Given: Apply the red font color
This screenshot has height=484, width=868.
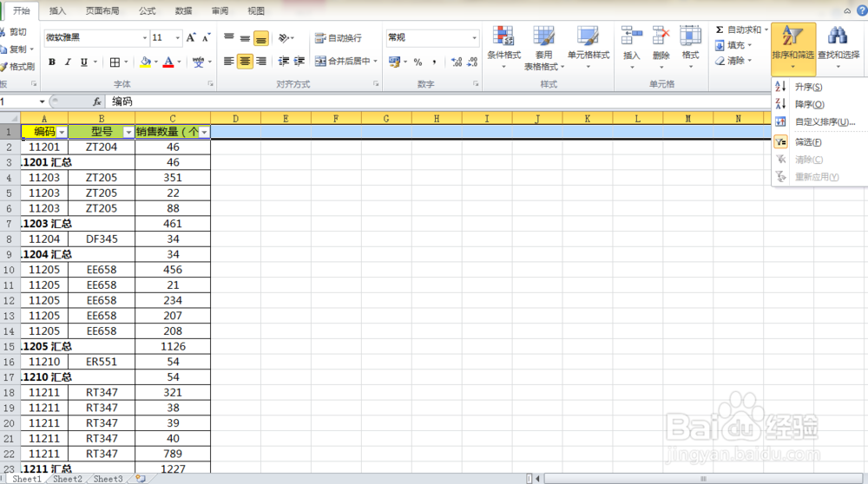Looking at the screenshot, I should point(169,62).
